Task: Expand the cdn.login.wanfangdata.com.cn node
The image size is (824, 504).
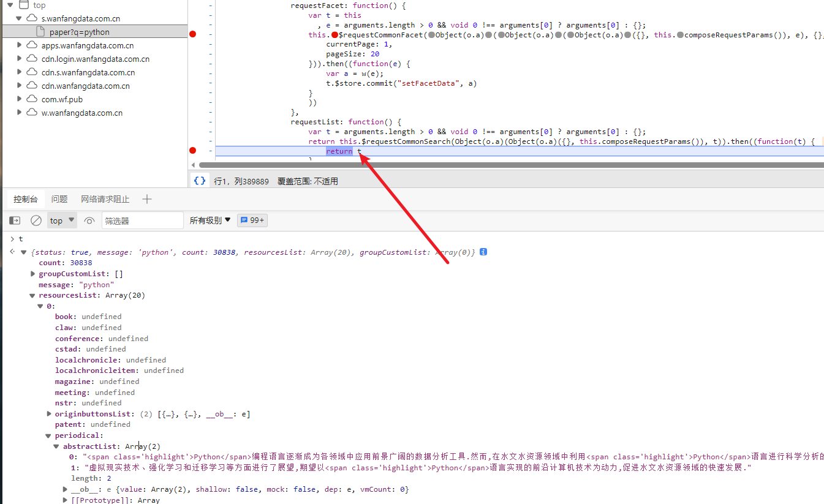Action: coord(19,59)
